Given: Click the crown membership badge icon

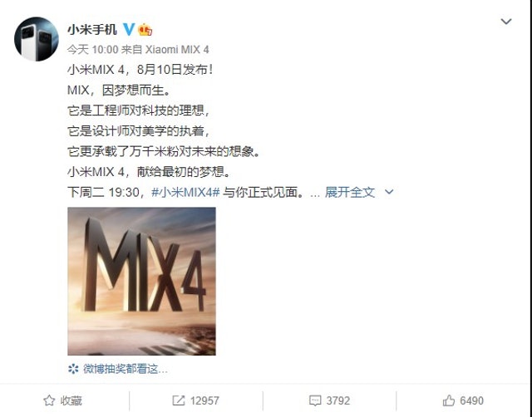Looking at the screenshot, I should pos(145,30).
